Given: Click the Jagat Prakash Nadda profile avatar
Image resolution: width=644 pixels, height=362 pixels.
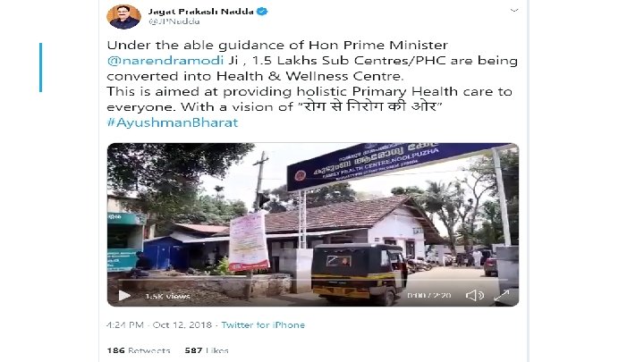Looking at the screenshot, I should click(123, 17).
